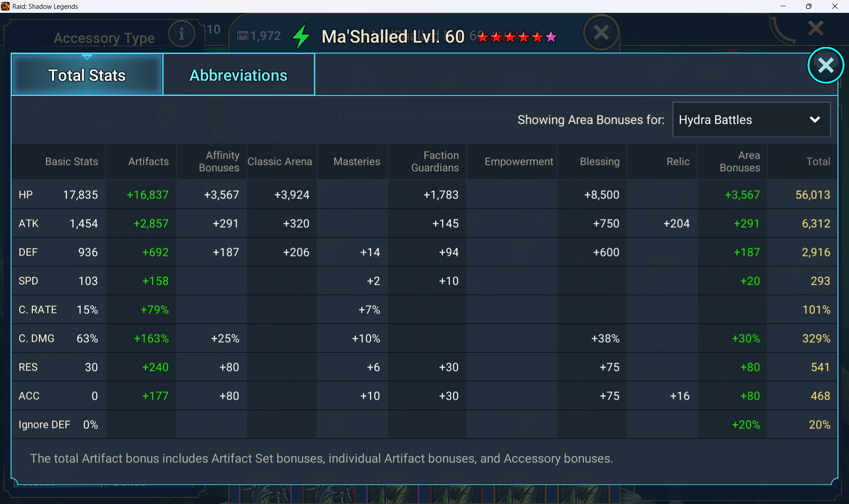Screen dimensions: 849x504
Task: Click the Faction Guardians column header
Action: (435, 162)
